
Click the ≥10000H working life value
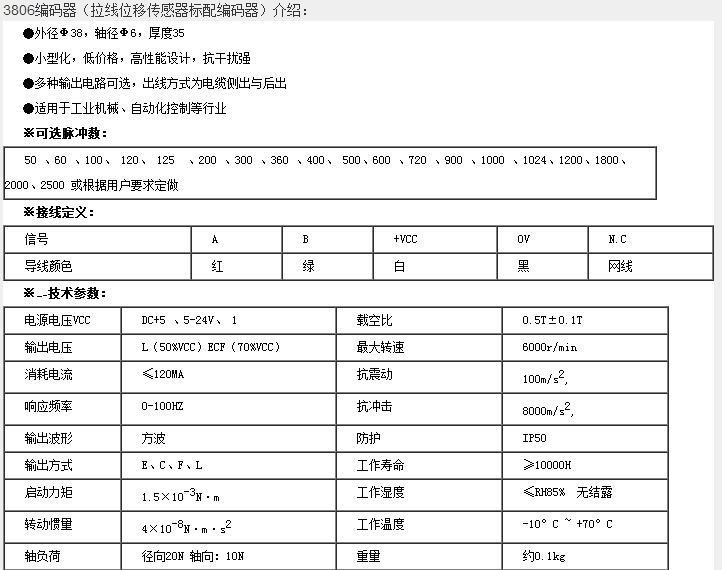coord(547,465)
